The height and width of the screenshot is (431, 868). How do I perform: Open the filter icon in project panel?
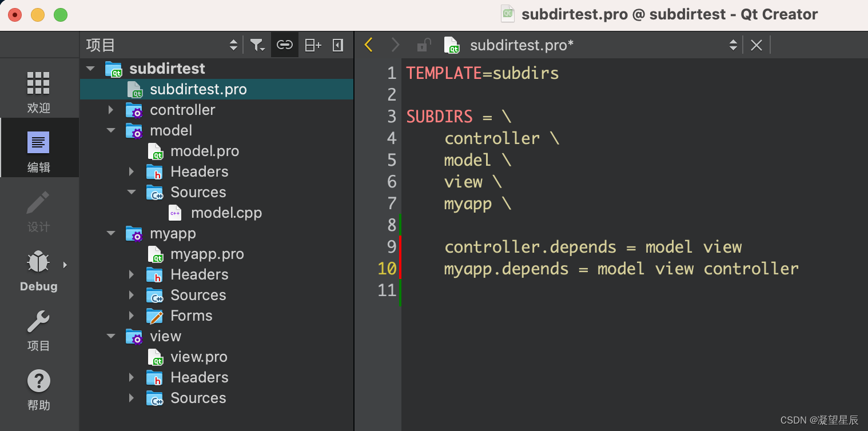[257, 45]
